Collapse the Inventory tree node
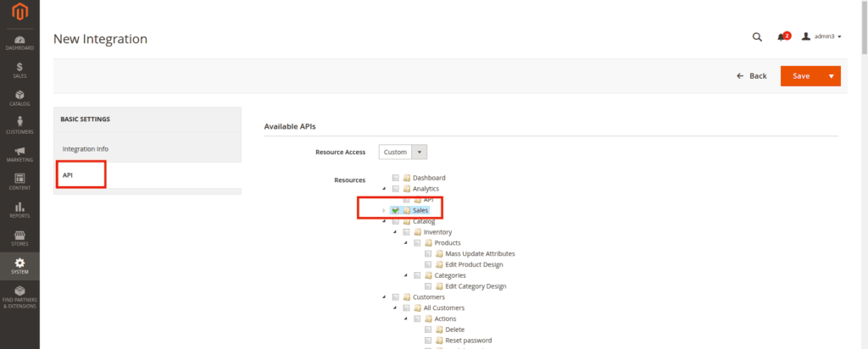 tap(395, 232)
